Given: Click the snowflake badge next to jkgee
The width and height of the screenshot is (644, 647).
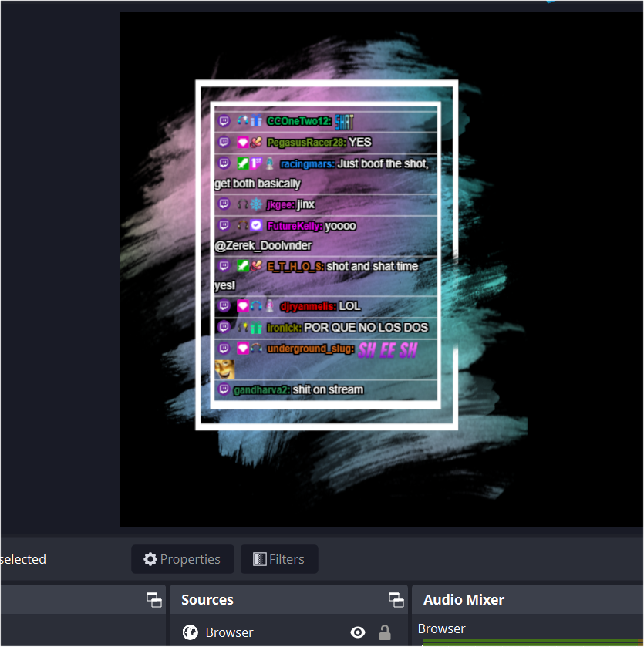Looking at the screenshot, I should 256,204.
